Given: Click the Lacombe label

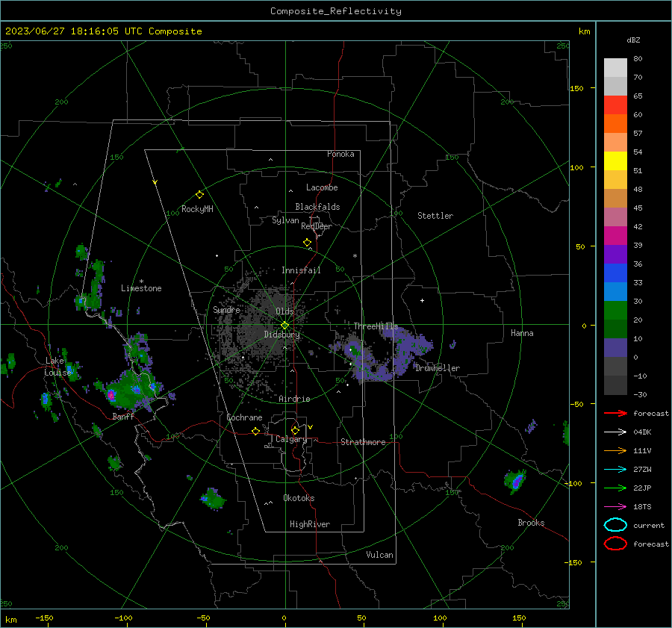Looking at the screenshot, I should 322,187.
